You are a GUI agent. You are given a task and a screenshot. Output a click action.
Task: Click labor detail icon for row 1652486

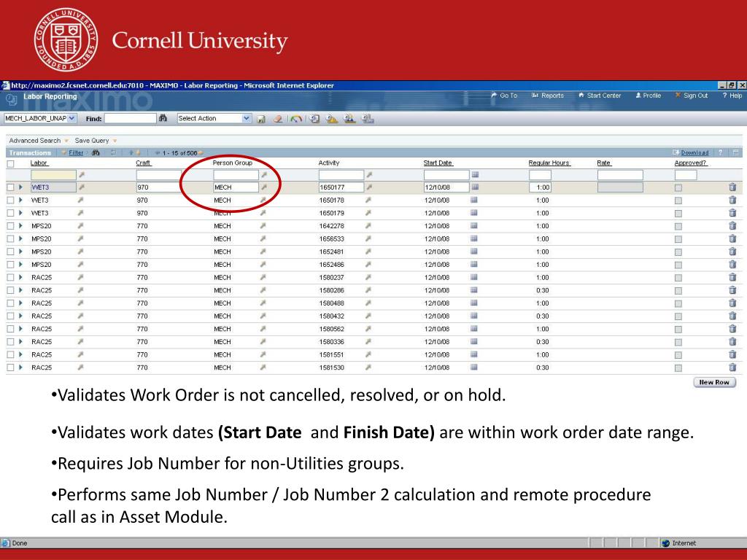pyautogui.click(x=80, y=264)
